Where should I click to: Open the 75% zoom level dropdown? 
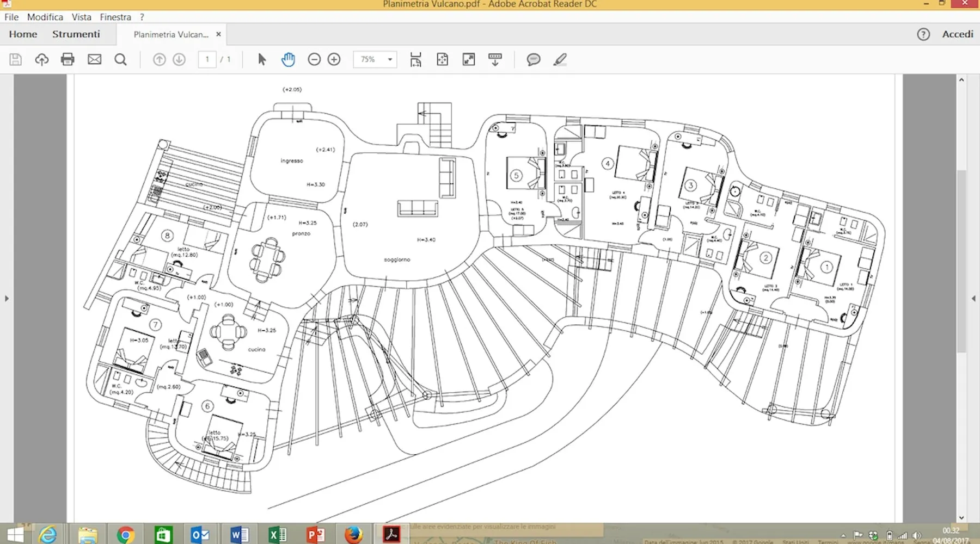point(390,59)
